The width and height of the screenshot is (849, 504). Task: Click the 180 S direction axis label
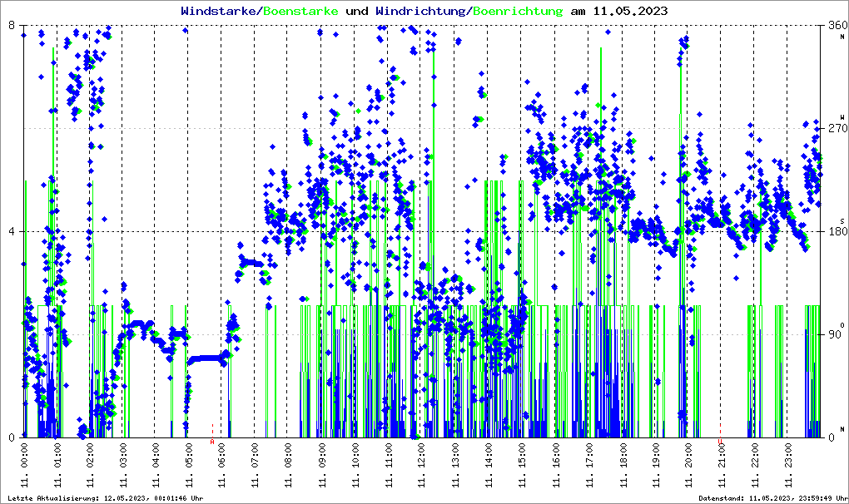[x=836, y=232]
